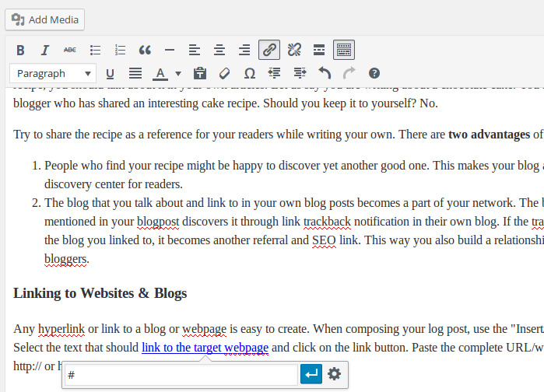This screenshot has width=544, height=392.
Task: Click the heading 'Linking to Websites & Blogs'
Action: (x=100, y=293)
